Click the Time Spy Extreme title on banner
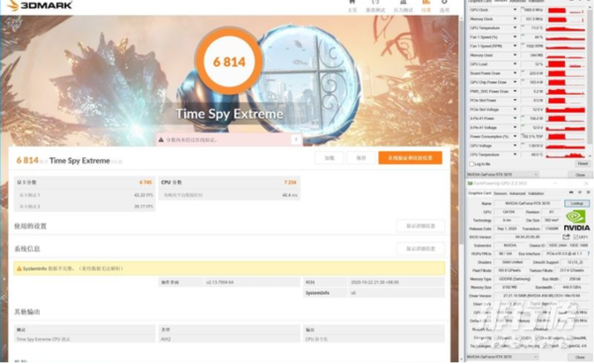 coord(230,114)
